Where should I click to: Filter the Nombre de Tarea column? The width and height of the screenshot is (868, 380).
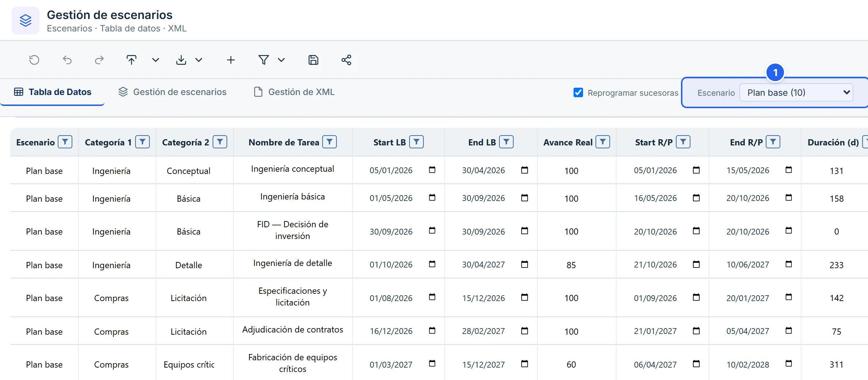(x=330, y=142)
